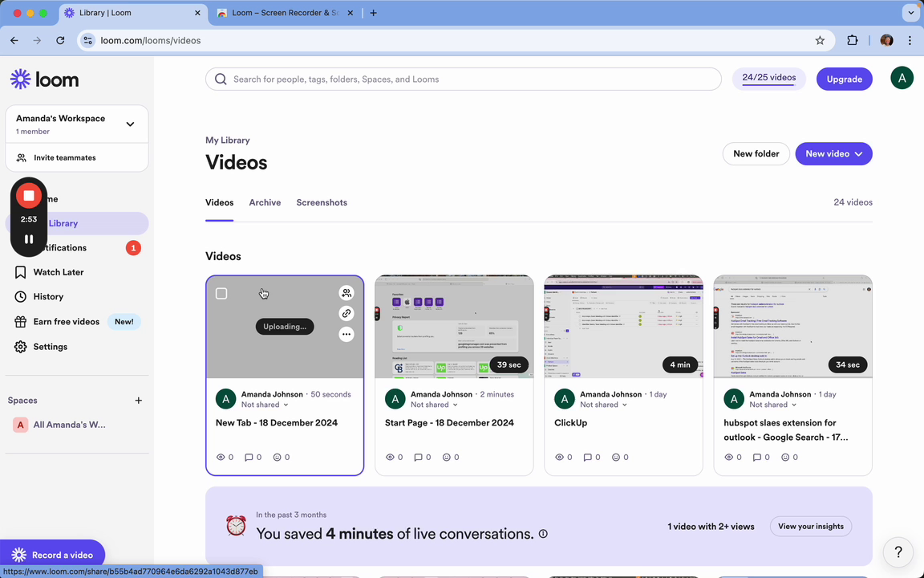Click Record a video button

pos(52,555)
